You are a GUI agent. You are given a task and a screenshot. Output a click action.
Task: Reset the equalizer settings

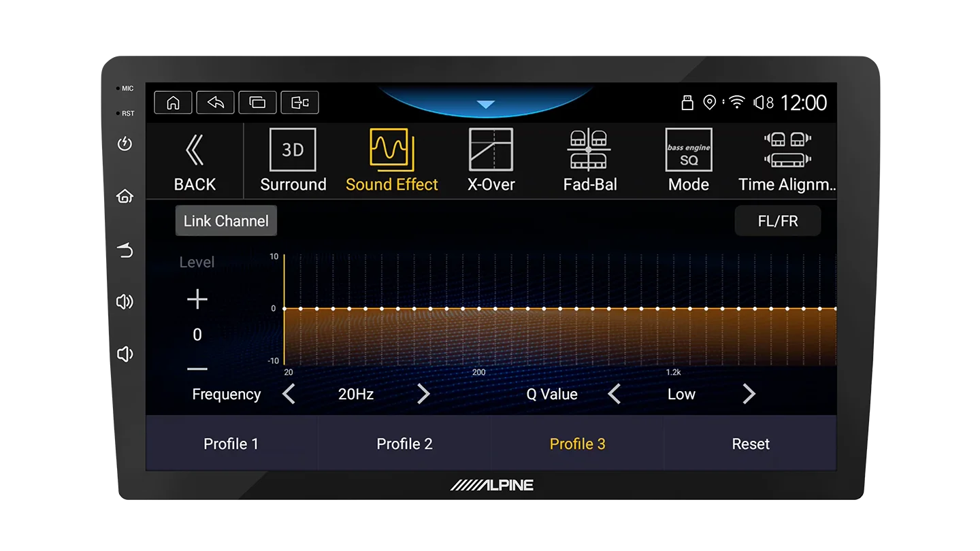pos(751,444)
